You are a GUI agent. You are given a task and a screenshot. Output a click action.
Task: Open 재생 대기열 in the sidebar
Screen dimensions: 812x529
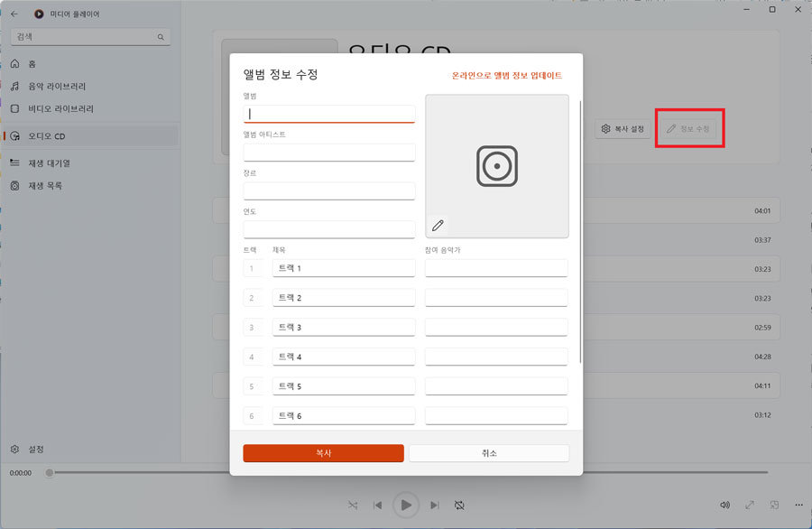(49, 163)
